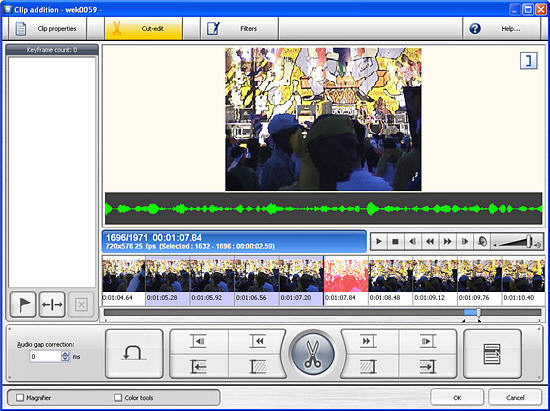Click the list export button beside the scissors
The height and width of the screenshot is (411, 550).
tap(492, 353)
